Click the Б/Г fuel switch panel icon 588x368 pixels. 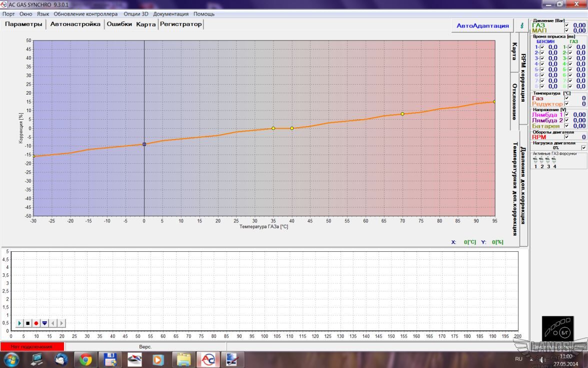(x=557, y=329)
